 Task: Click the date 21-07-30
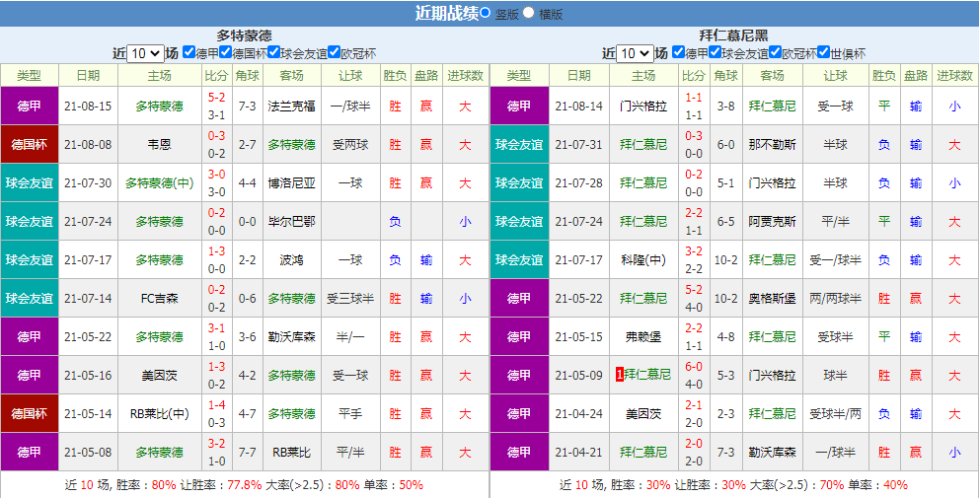88,183
